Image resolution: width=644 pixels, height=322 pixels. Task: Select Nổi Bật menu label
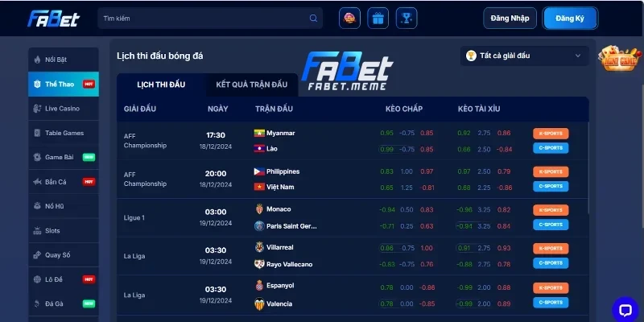(x=56, y=60)
